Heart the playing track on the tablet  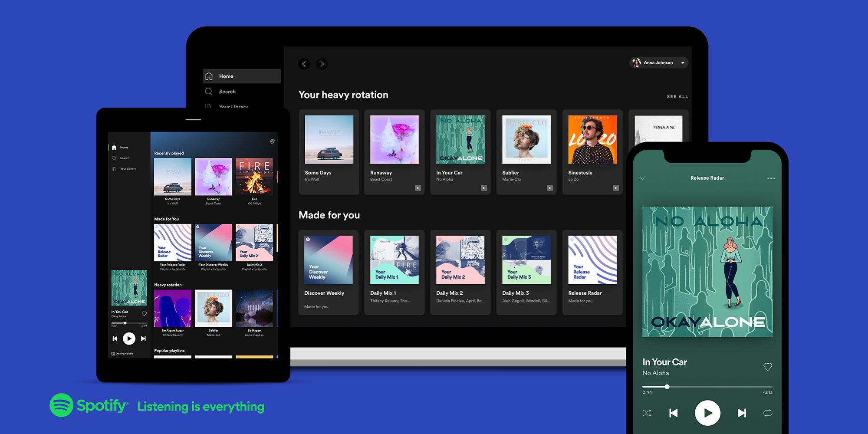[144, 313]
